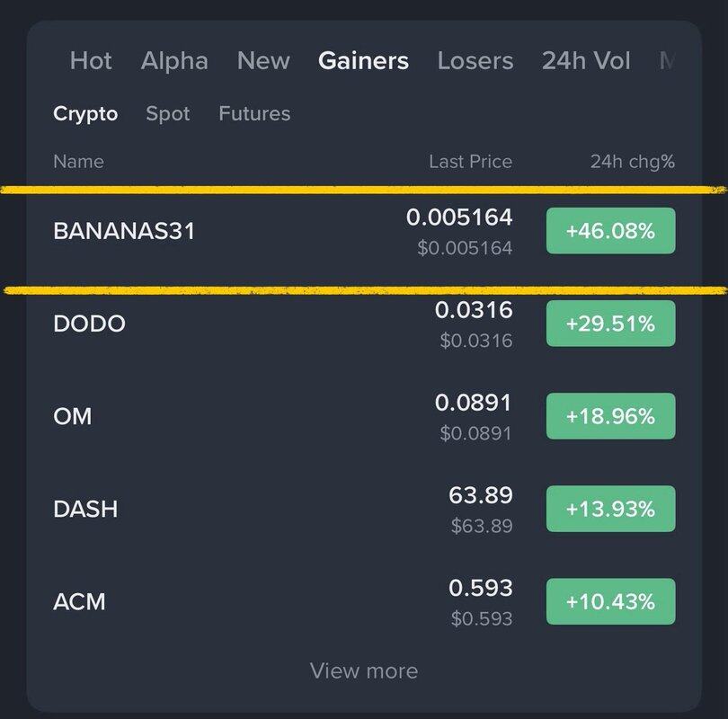This screenshot has height=719, width=728.
Task: Sort by the 24h chg% column
Action: [x=632, y=162]
